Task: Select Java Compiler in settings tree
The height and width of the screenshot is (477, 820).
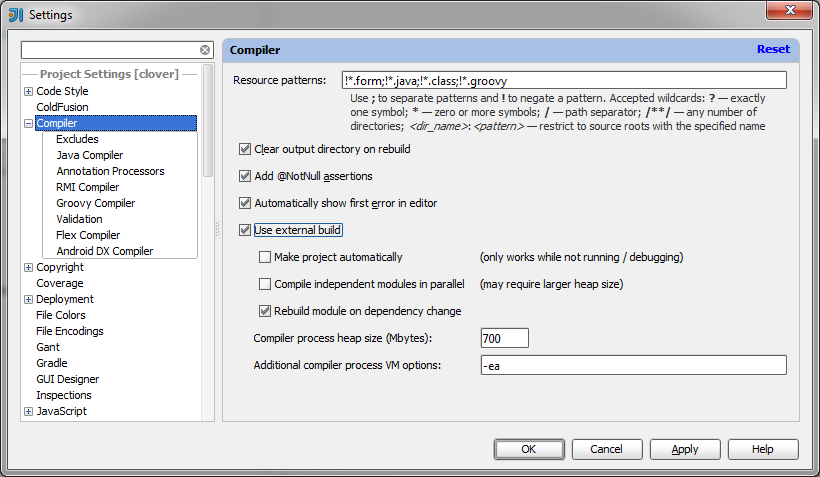Action: point(90,155)
